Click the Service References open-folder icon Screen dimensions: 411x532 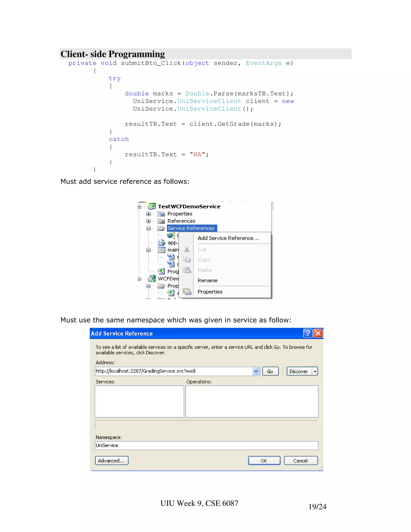pyautogui.click(x=161, y=228)
